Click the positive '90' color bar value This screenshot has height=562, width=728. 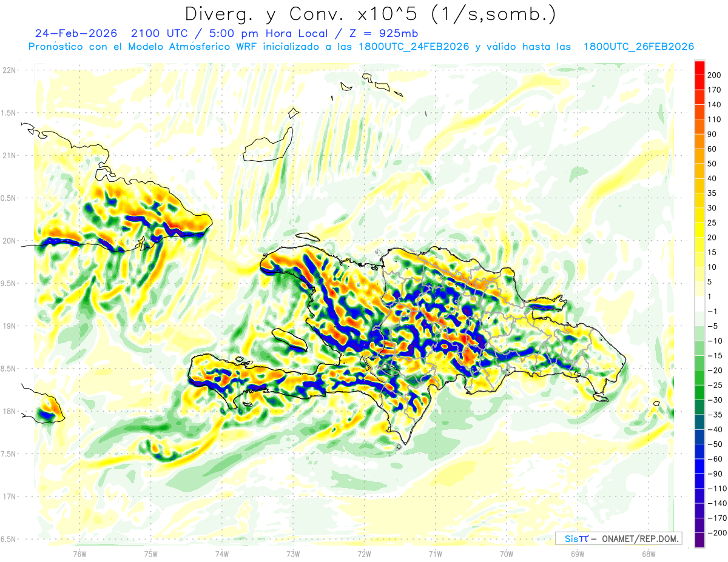(x=712, y=135)
